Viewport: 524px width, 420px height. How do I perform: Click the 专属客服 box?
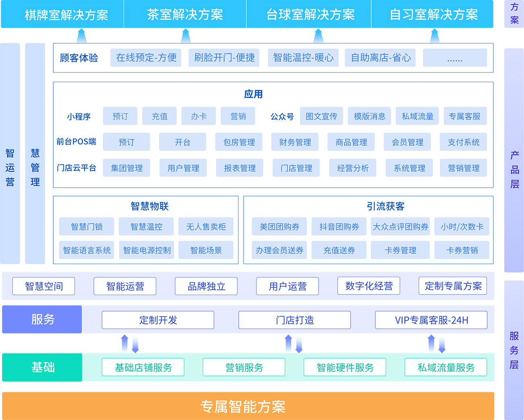465,116
